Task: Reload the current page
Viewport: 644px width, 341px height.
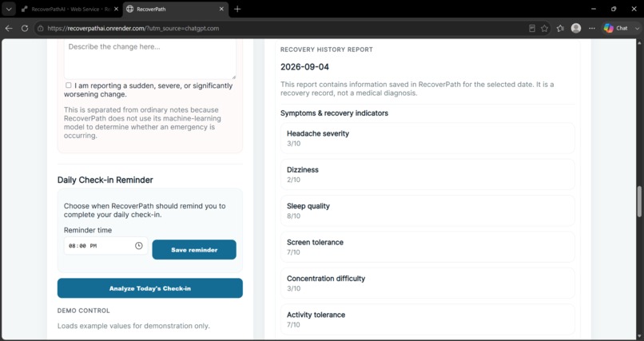Action: [x=25, y=28]
